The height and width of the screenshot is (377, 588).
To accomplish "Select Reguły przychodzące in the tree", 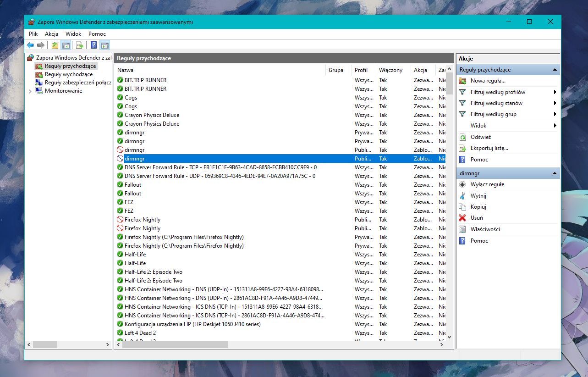I will (70, 66).
